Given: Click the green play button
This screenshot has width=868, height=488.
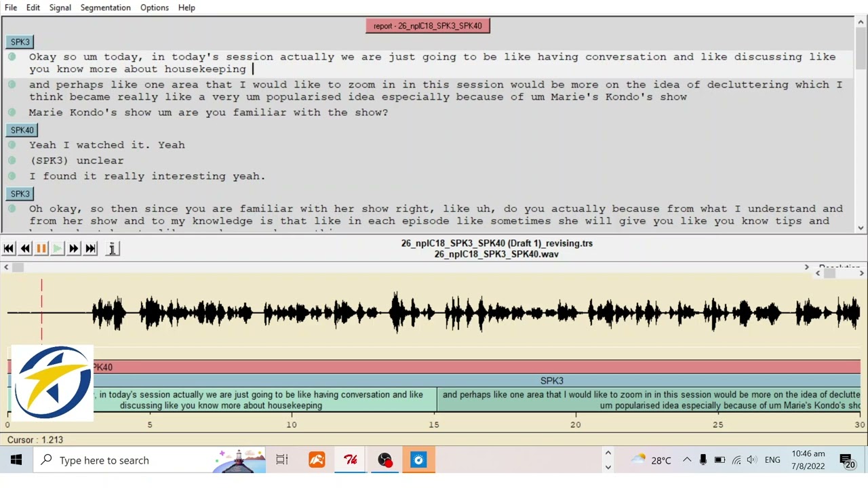Looking at the screenshot, I should pos(58,249).
